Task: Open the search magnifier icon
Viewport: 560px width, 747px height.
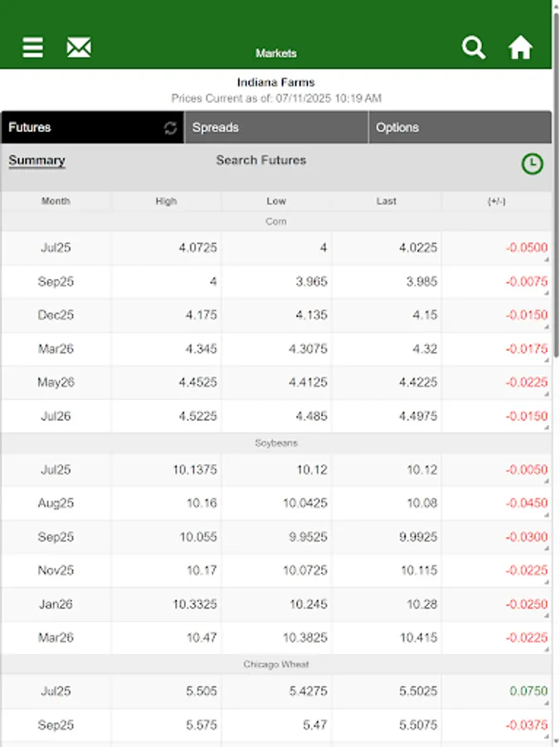Action: point(474,47)
